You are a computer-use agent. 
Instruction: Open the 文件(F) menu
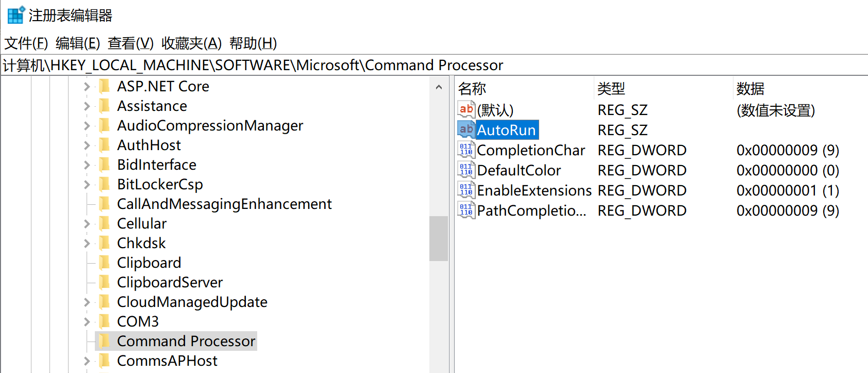[26, 43]
